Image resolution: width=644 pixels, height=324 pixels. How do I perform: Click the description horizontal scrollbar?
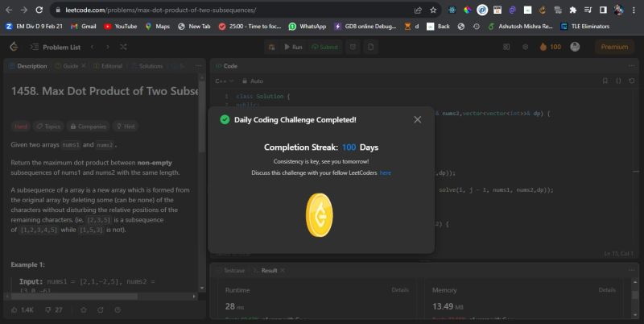tap(74, 296)
